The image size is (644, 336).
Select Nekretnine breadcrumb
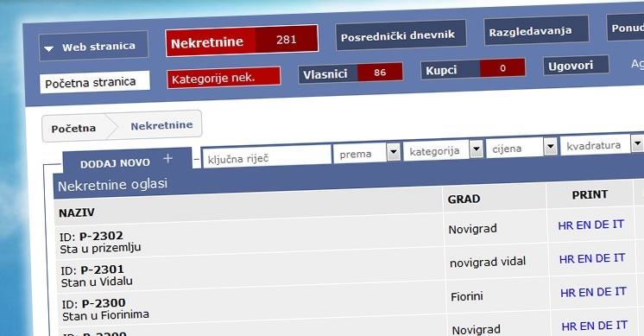click(161, 125)
